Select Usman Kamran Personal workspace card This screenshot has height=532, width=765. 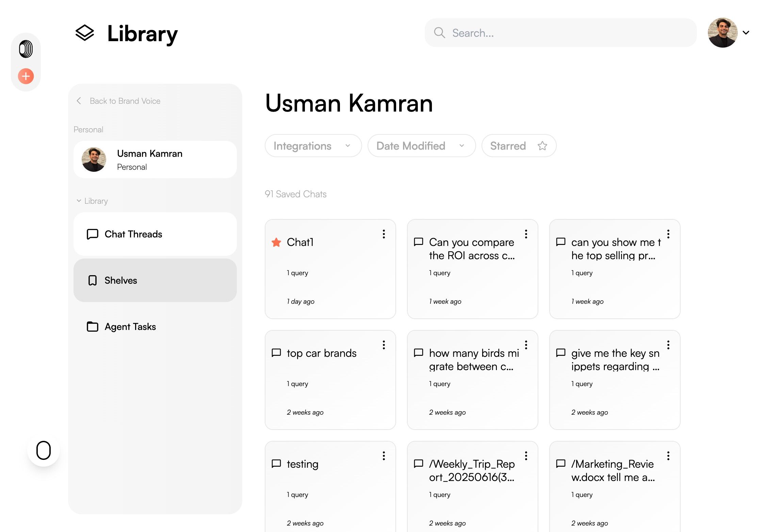tap(155, 160)
